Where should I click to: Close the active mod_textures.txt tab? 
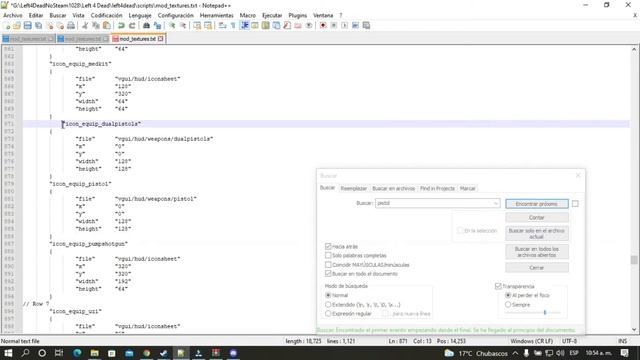pyautogui.click(x=161, y=39)
